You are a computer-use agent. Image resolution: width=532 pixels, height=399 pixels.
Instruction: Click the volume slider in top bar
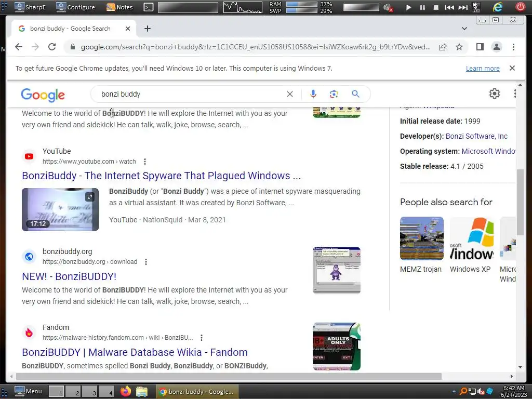coord(361,7)
